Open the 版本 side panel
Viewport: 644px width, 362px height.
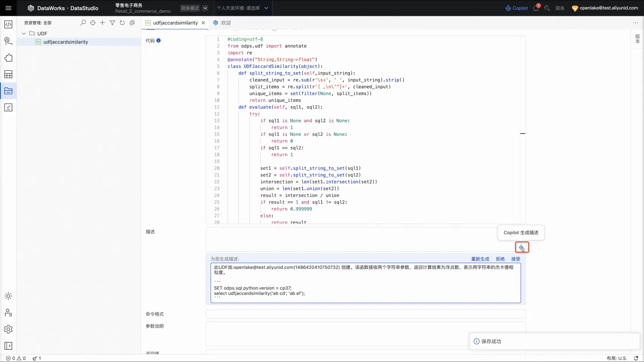pyautogui.click(x=637, y=39)
